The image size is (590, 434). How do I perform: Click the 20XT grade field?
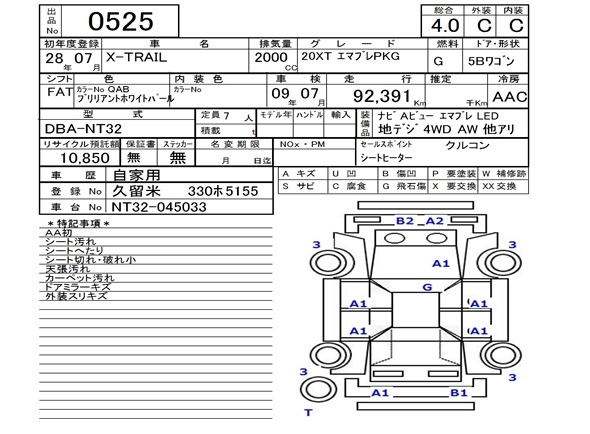[x=362, y=60]
